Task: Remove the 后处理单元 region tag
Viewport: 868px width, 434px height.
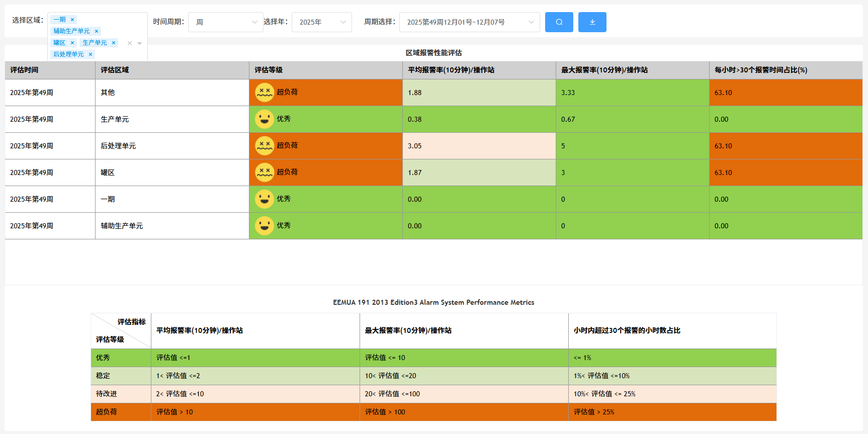Action: click(91, 54)
